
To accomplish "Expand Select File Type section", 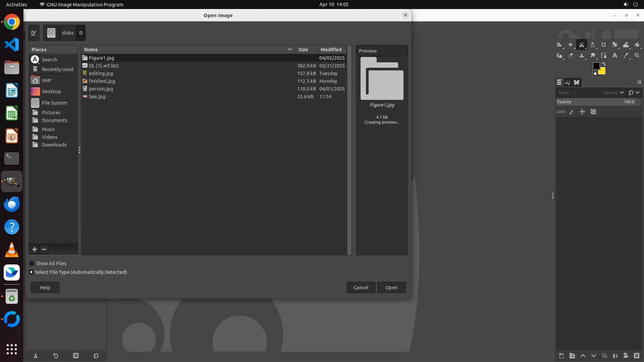I will (x=31, y=272).
